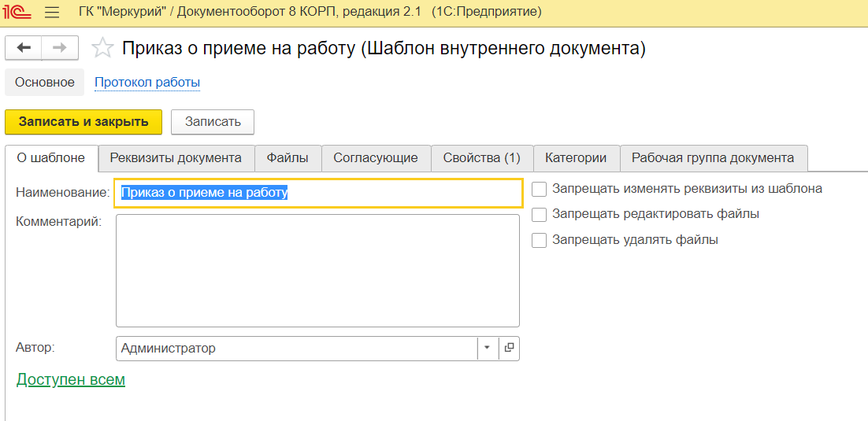Toggle Запрещать удалять файлы checkbox
This screenshot has height=421, width=868.
(540, 240)
